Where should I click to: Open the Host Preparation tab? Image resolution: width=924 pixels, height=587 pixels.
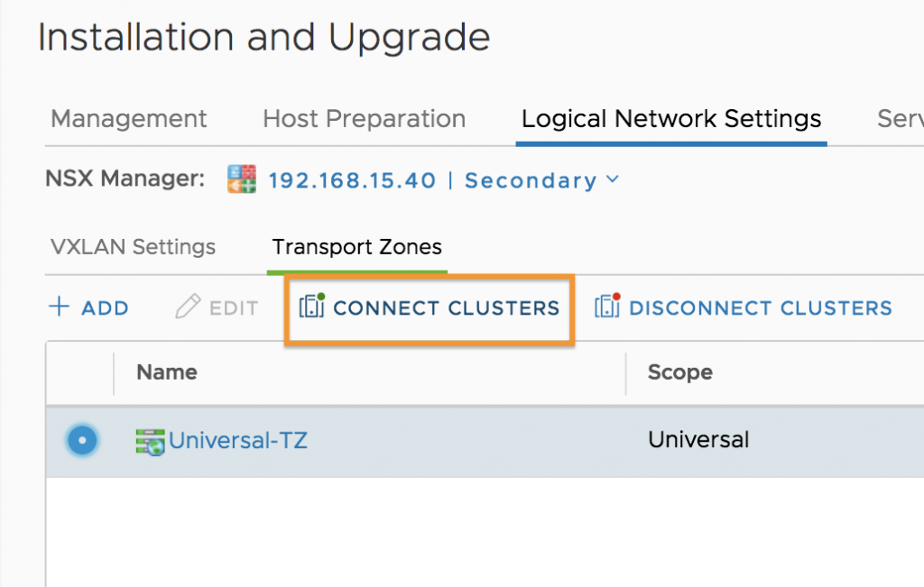365,119
